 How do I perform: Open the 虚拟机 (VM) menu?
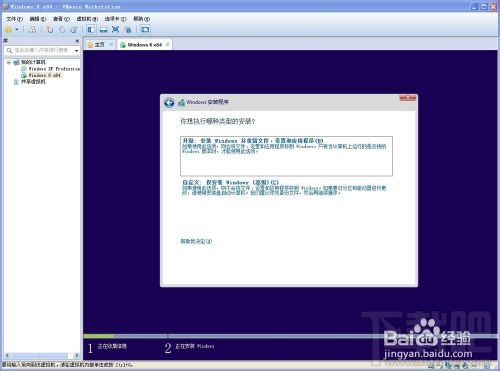pos(87,19)
